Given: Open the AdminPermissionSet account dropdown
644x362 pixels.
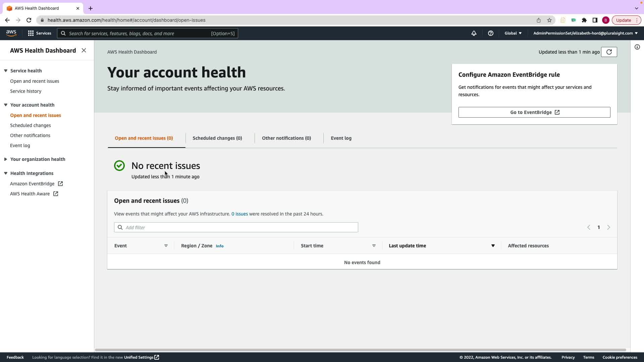Looking at the screenshot, I should tap(585, 33).
